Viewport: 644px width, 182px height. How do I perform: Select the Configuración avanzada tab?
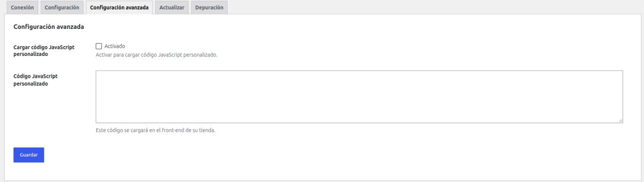tap(119, 7)
